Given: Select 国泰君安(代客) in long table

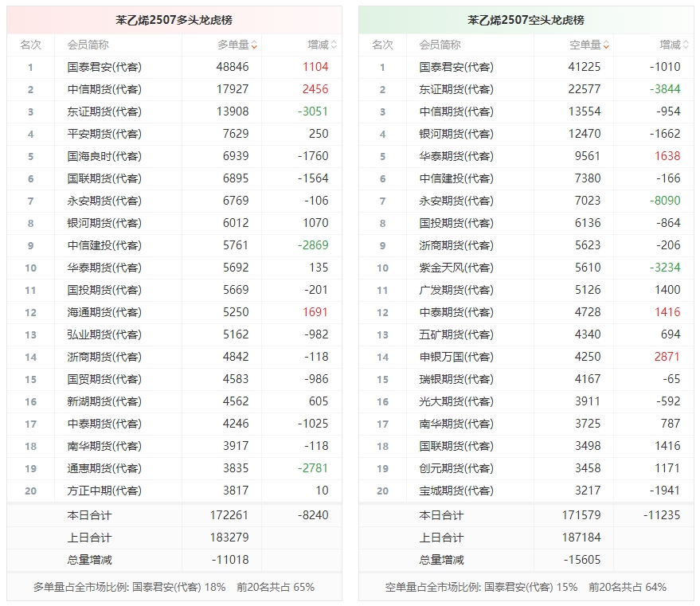Looking at the screenshot, I should pos(104,67).
